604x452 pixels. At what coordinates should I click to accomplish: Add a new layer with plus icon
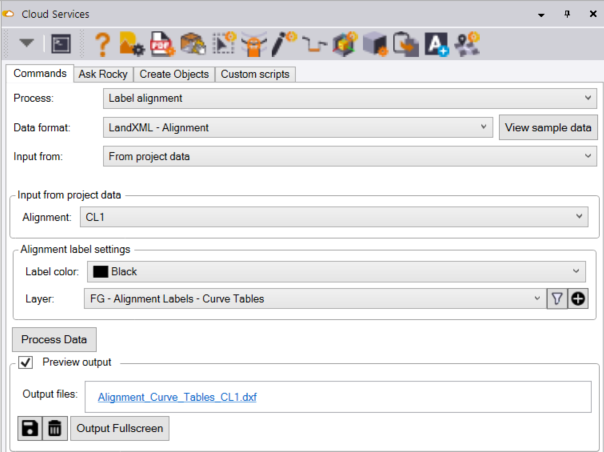click(x=578, y=299)
